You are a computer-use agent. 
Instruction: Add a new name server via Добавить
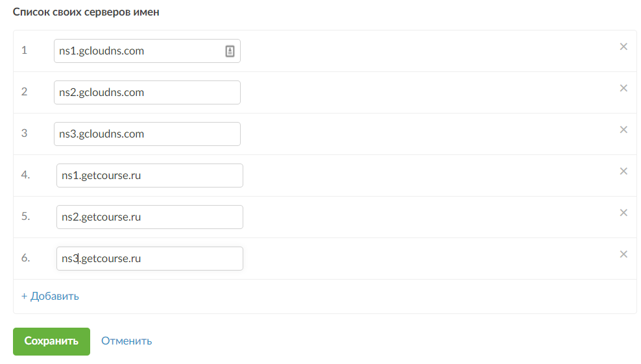[x=50, y=297]
